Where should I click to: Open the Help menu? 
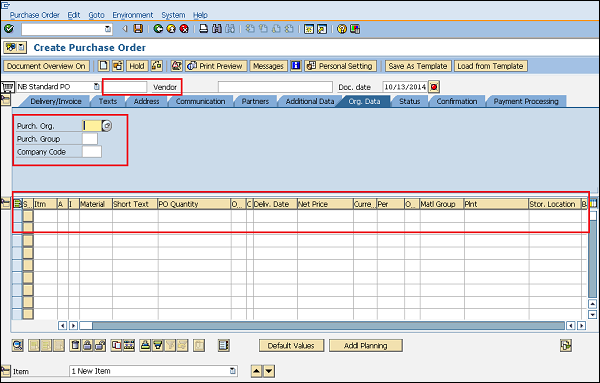coord(200,15)
